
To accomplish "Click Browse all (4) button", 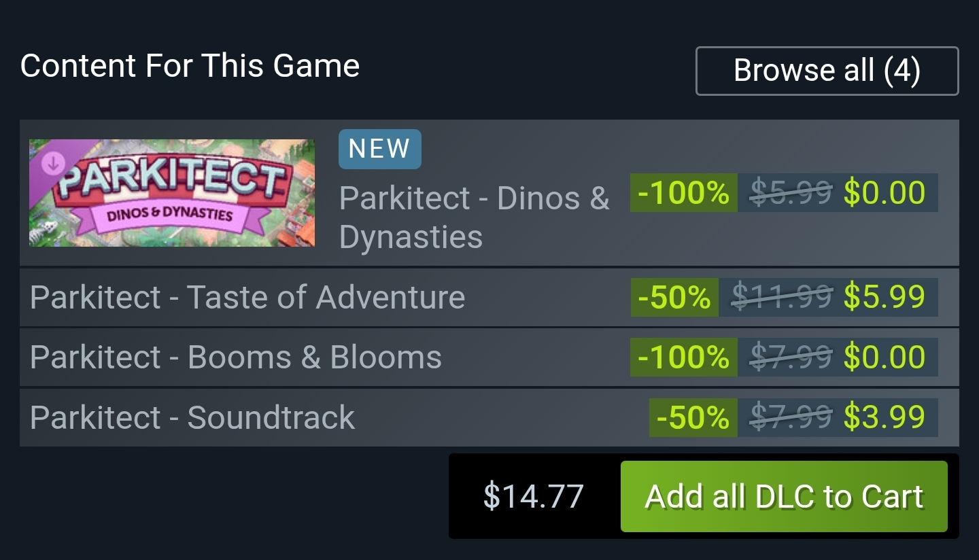I will (827, 71).
